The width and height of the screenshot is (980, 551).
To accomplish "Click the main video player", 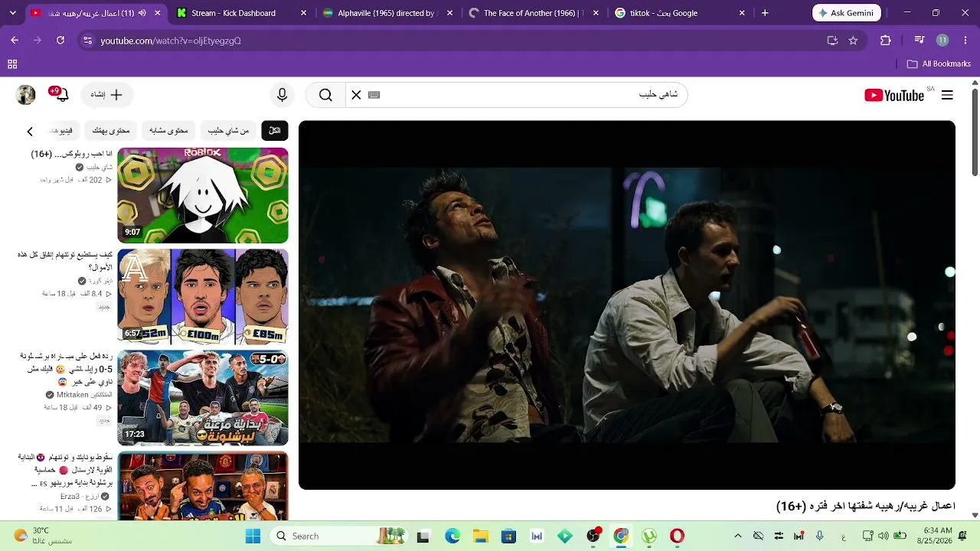I will click(x=627, y=305).
